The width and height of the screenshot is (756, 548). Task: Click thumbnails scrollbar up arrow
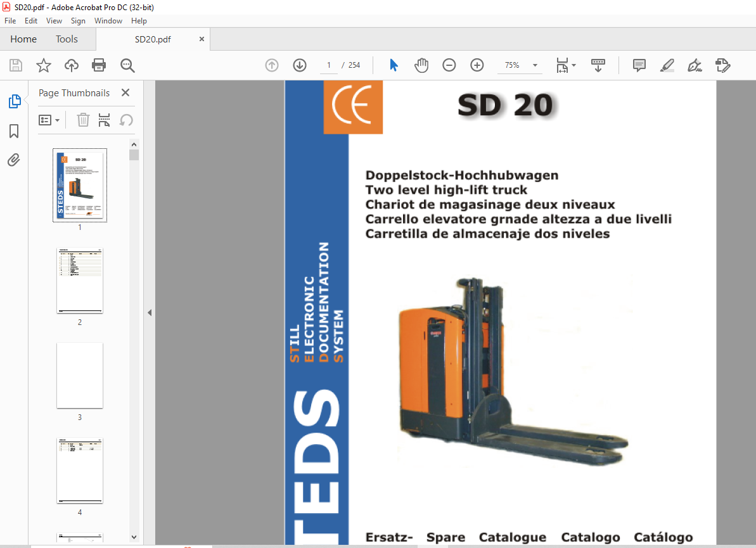pyautogui.click(x=134, y=144)
